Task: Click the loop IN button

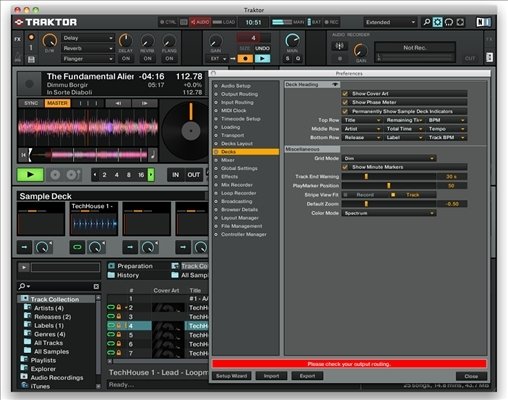Action: pos(176,175)
